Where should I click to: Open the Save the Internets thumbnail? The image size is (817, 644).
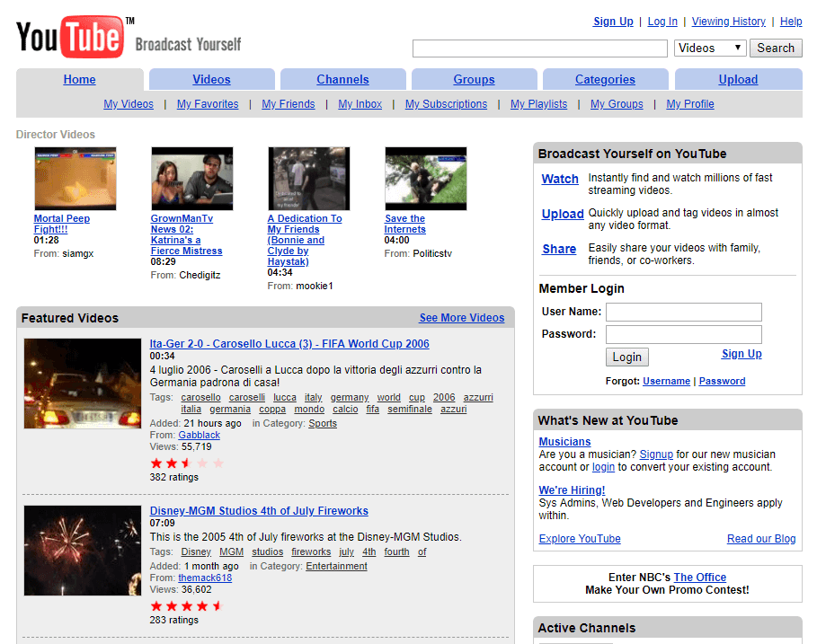[426, 179]
